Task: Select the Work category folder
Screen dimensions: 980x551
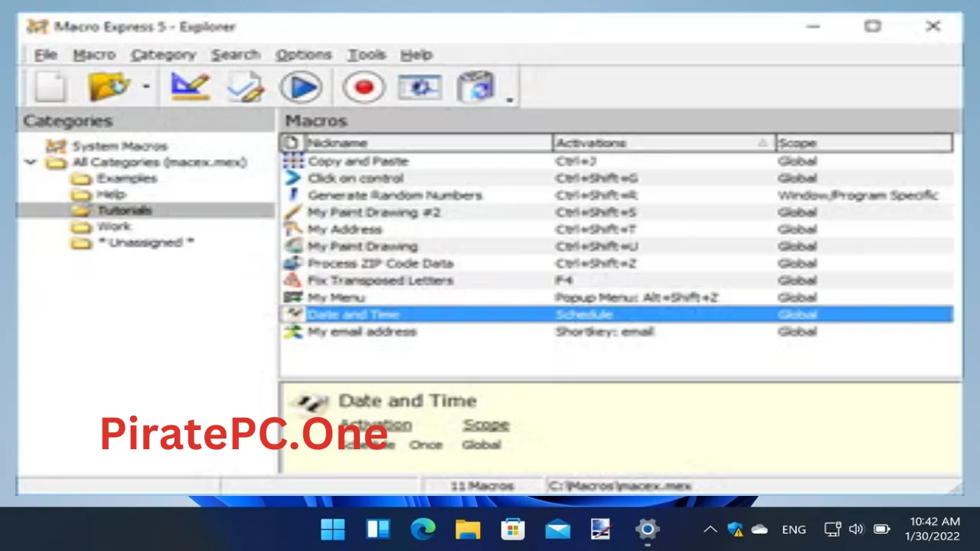Action: pos(113,227)
